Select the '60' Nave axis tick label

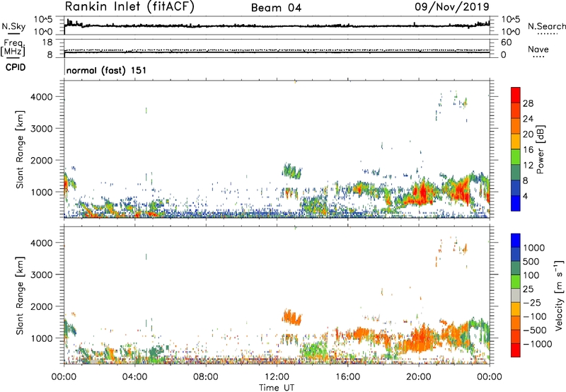tap(507, 42)
